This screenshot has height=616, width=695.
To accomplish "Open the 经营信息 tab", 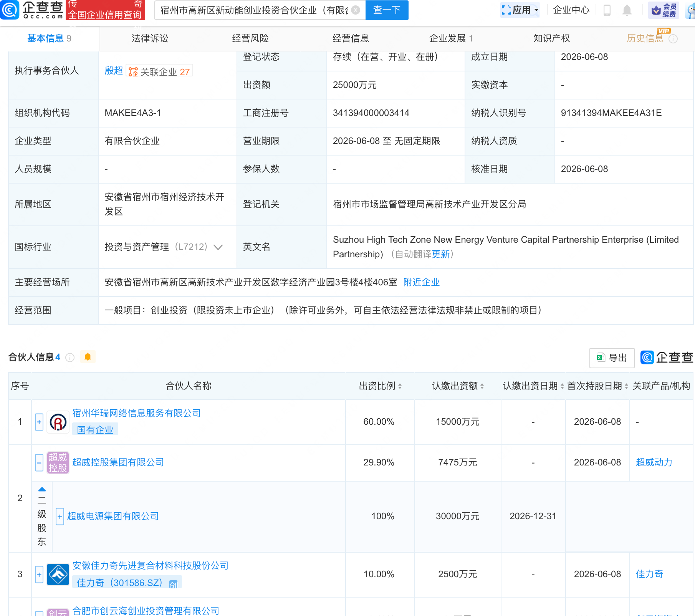I will 351,38.
